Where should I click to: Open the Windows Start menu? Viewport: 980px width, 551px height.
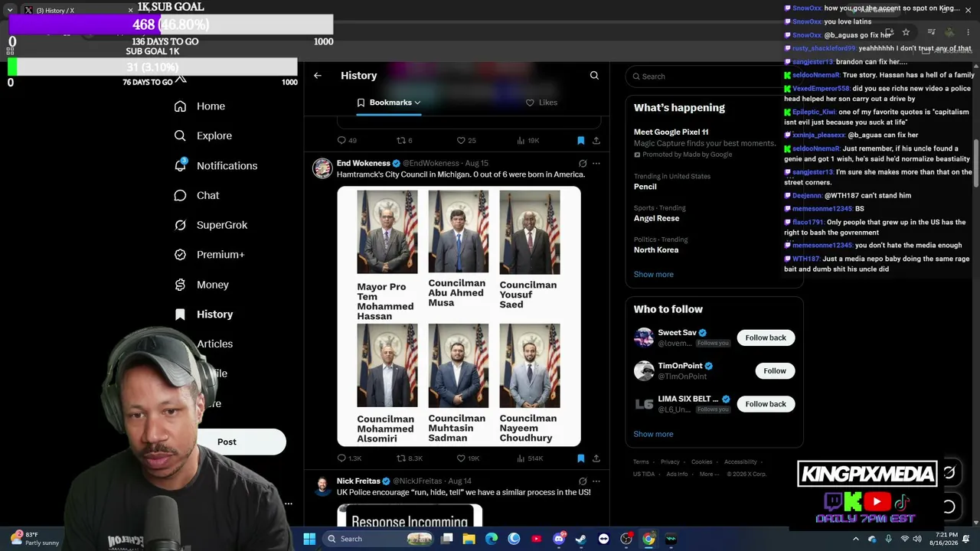[x=309, y=539]
